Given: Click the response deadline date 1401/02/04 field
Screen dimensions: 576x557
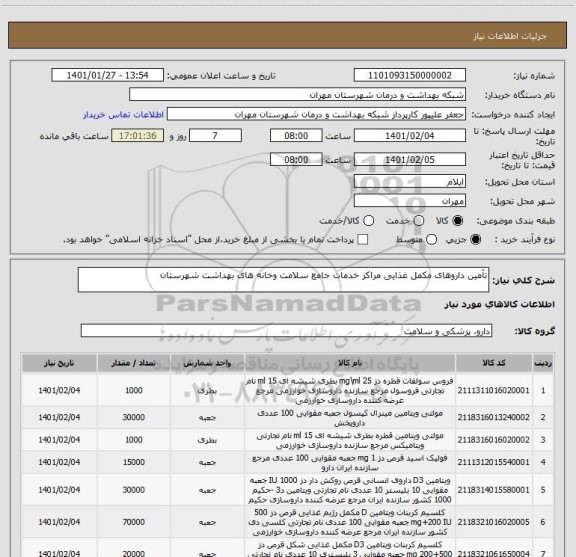Looking at the screenshot, I should point(410,136).
